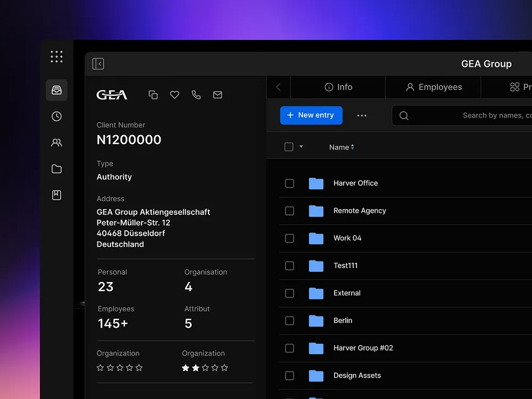532x399 pixels.
Task: Tick the checkbox for the Berlin folder
Action: pos(289,321)
